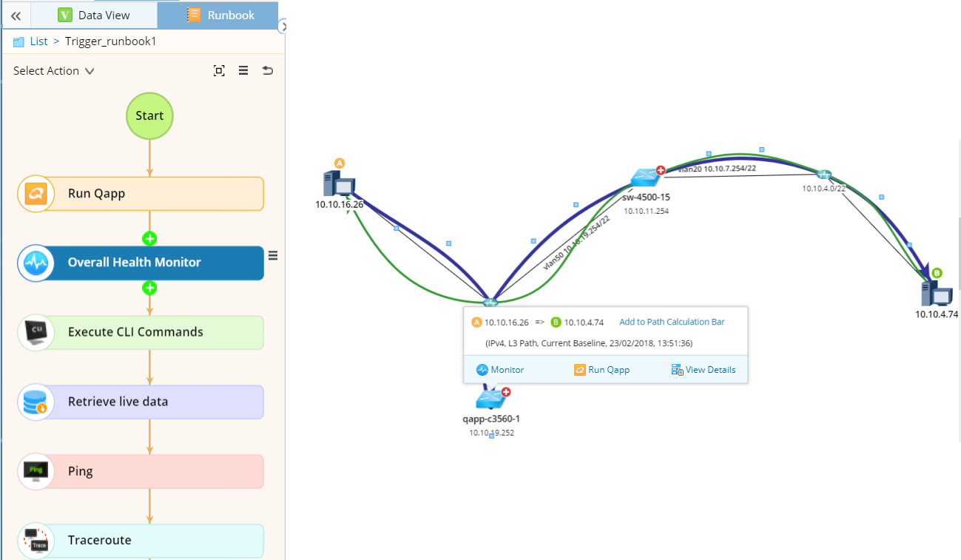Screen dimensions: 961x560
Task: Click the Traceroute step icon
Action: click(x=36, y=541)
